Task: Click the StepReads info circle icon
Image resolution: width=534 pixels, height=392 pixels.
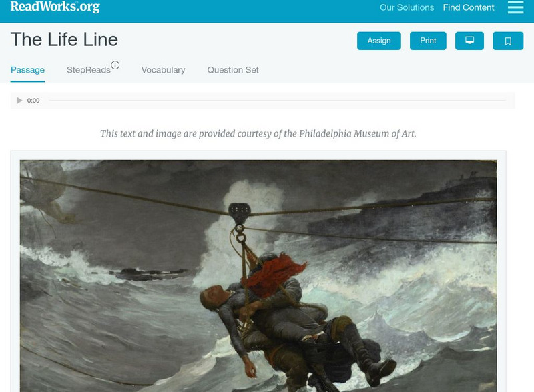Action: point(115,65)
